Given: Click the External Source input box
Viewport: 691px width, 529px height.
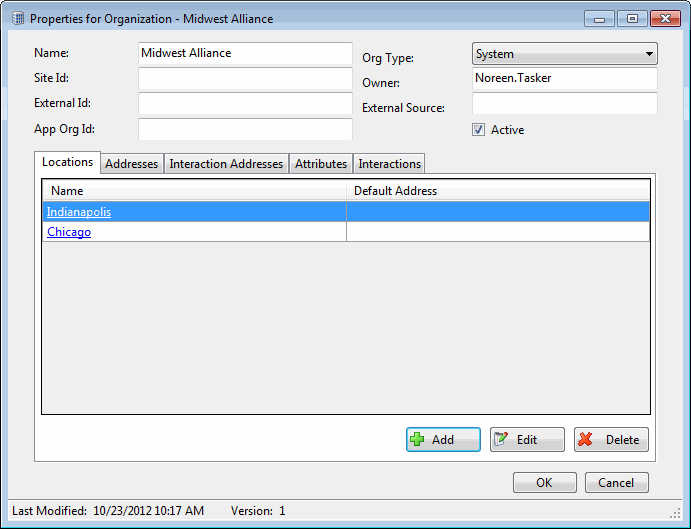Looking at the screenshot, I should coord(564,104).
